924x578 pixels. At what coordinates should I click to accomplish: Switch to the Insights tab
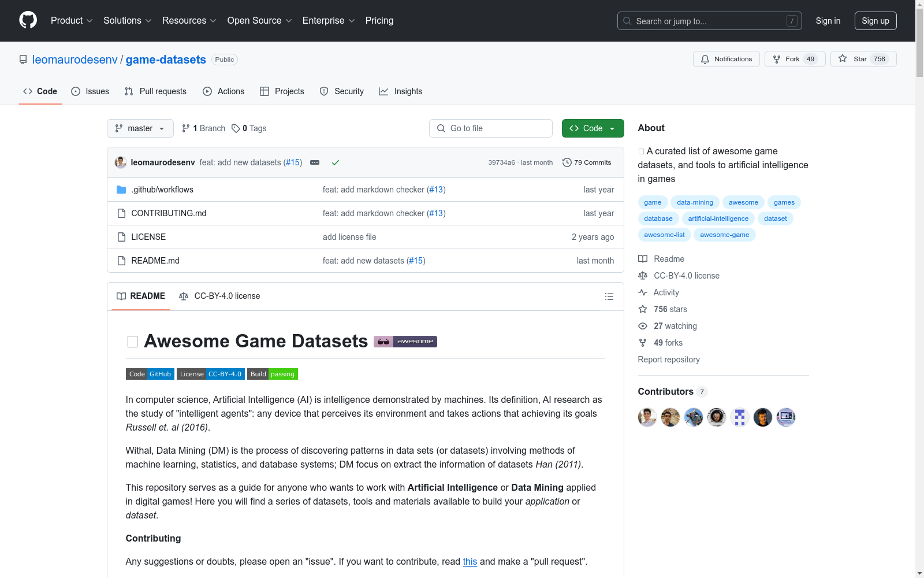click(x=401, y=91)
